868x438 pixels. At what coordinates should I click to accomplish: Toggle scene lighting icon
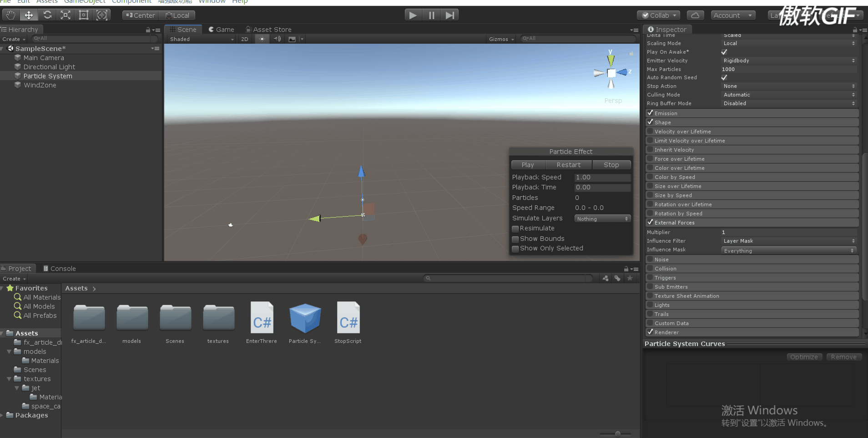pos(262,39)
